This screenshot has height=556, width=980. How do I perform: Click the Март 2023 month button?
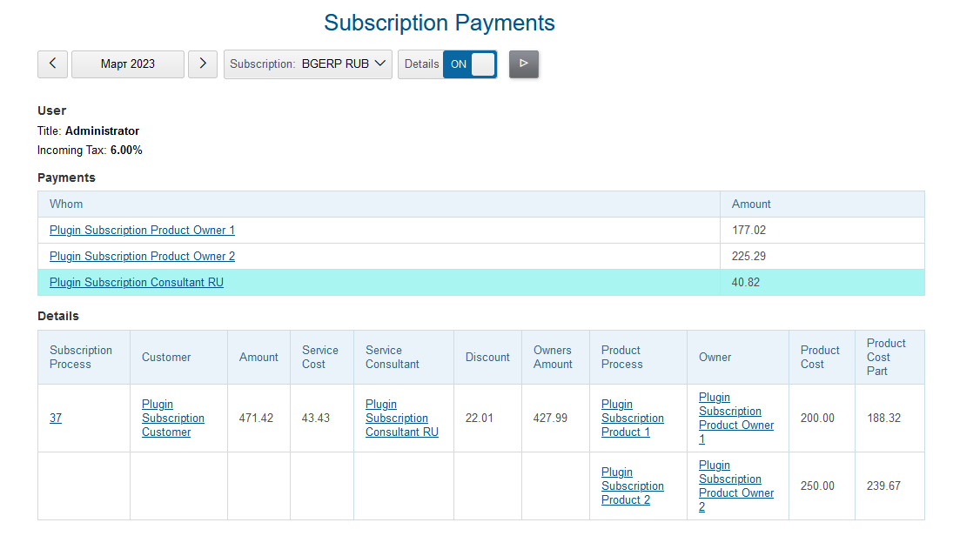(x=127, y=64)
